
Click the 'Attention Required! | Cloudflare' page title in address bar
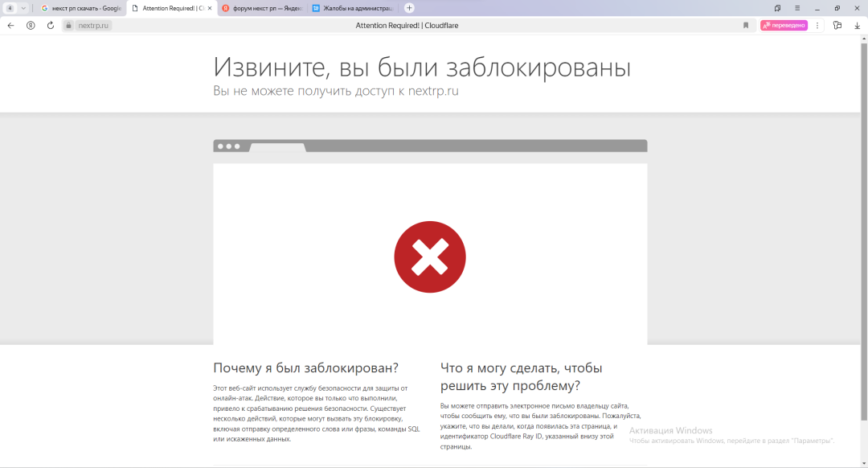click(x=407, y=26)
